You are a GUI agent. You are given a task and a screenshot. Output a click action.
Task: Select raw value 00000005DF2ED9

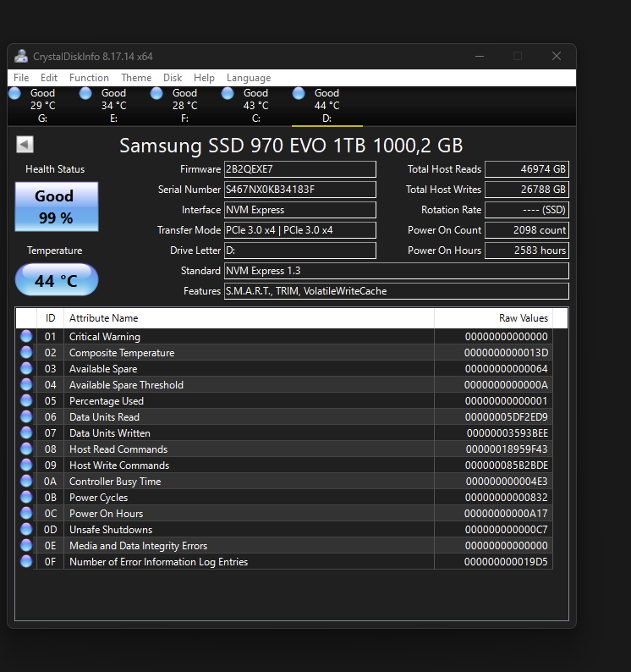pos(506,417)
